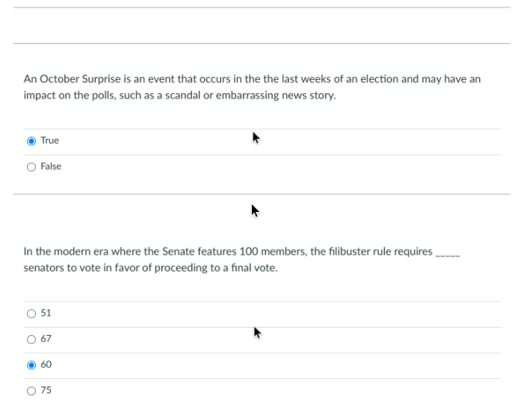Click the "75" answer label text
The image size is (532, 409).
(46, 390)
